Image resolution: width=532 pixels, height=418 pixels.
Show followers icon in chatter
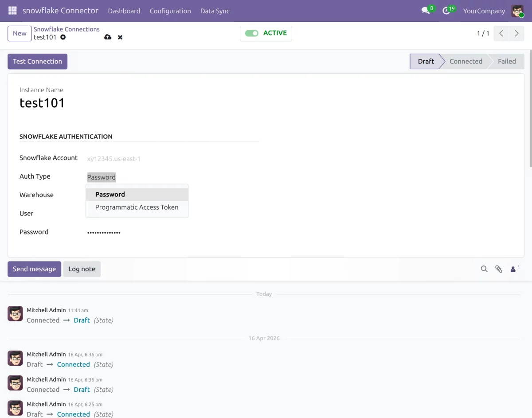click(515, 269)
